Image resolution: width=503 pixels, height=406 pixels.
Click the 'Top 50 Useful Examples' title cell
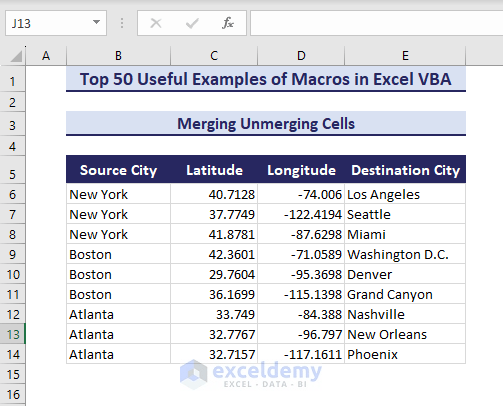click(x=266, y=79)
